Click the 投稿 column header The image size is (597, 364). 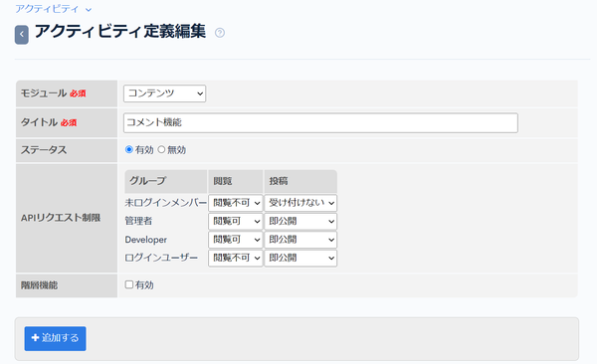click(300, 181)
